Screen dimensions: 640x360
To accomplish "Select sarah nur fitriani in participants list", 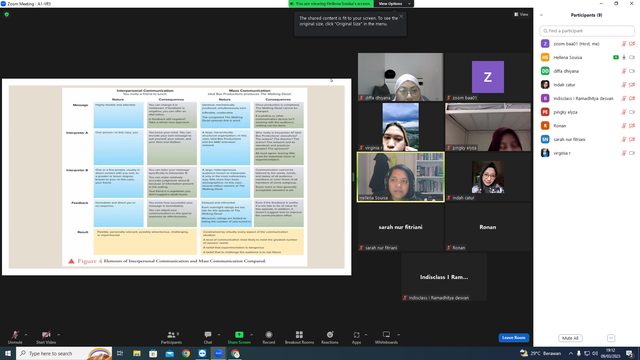I will [587, 139].
